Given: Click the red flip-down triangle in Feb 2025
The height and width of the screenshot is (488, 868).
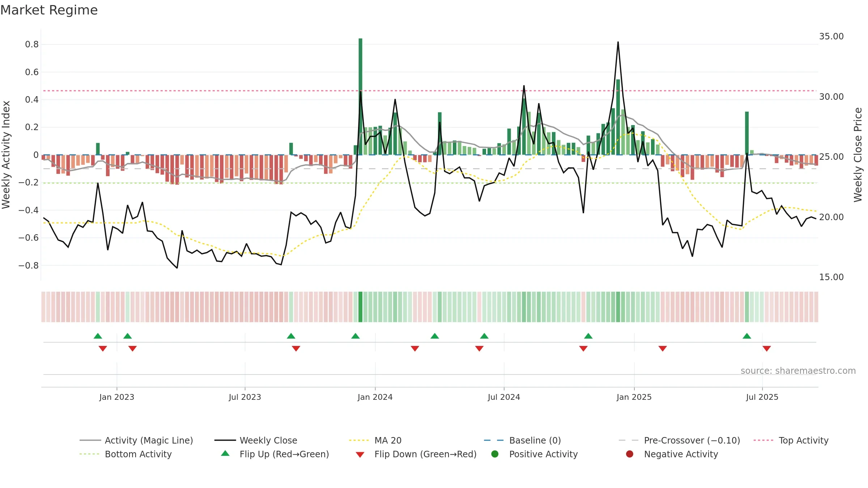Looking at the screenshot, I should click(x=663, y=348).
